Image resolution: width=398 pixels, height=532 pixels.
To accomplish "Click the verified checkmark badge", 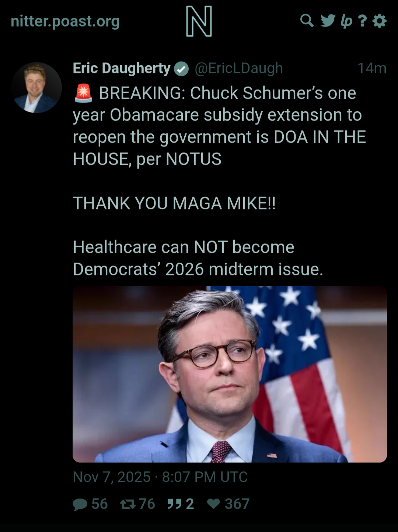I will click(181, 69).
